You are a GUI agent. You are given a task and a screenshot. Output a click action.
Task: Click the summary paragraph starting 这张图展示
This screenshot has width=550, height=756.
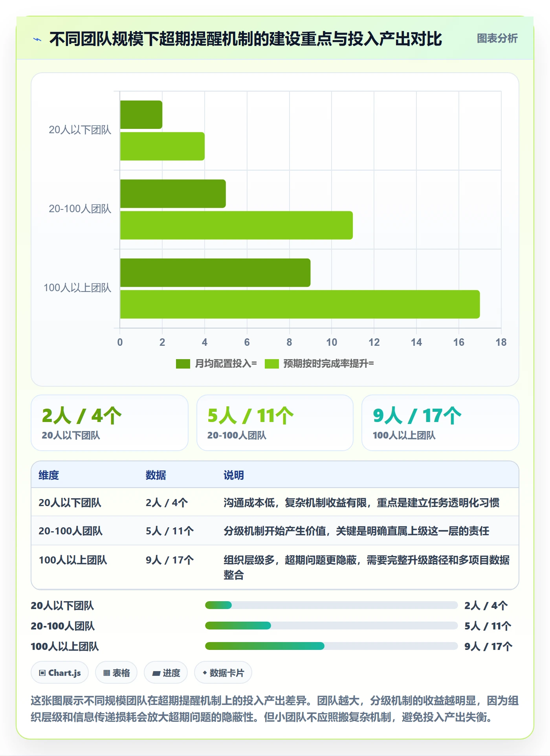point(275,709)
